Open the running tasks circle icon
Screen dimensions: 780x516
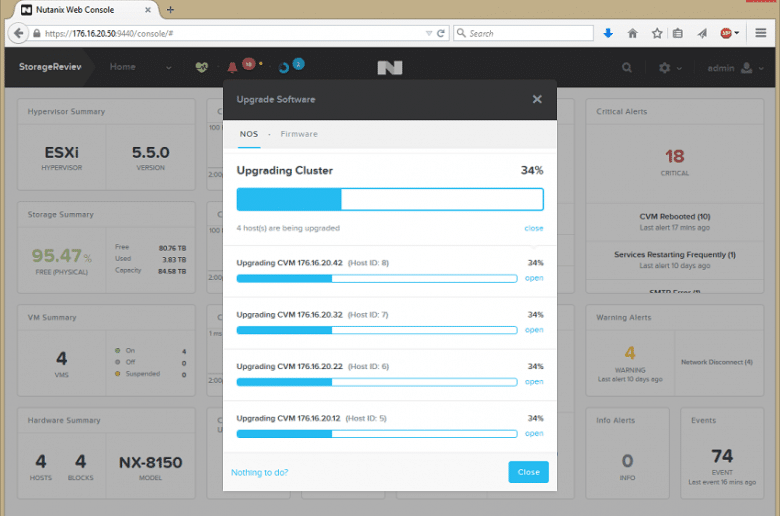(x=284, y=68)
